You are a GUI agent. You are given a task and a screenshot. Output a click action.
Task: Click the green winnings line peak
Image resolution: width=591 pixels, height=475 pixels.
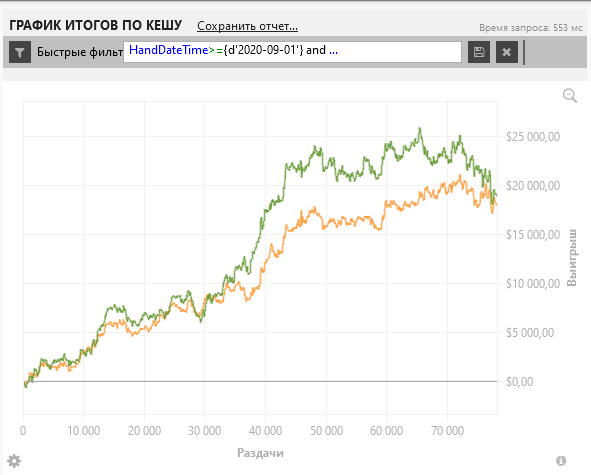tap(420, 129)
